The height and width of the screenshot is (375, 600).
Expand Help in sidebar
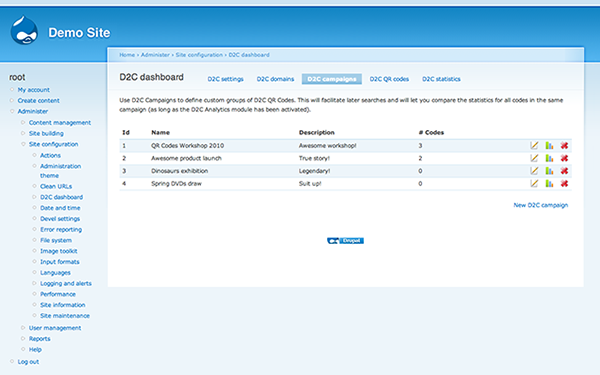point(35,349)
